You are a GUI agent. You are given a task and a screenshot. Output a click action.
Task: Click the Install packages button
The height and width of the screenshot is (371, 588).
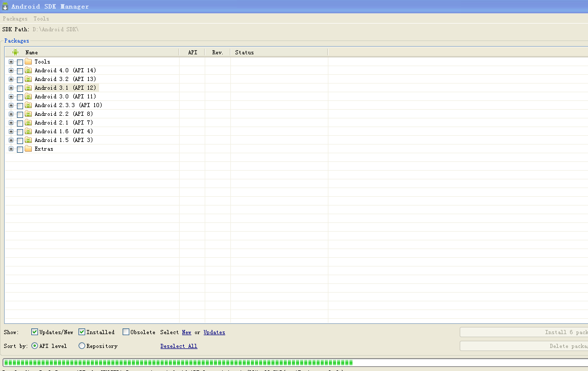524,332
